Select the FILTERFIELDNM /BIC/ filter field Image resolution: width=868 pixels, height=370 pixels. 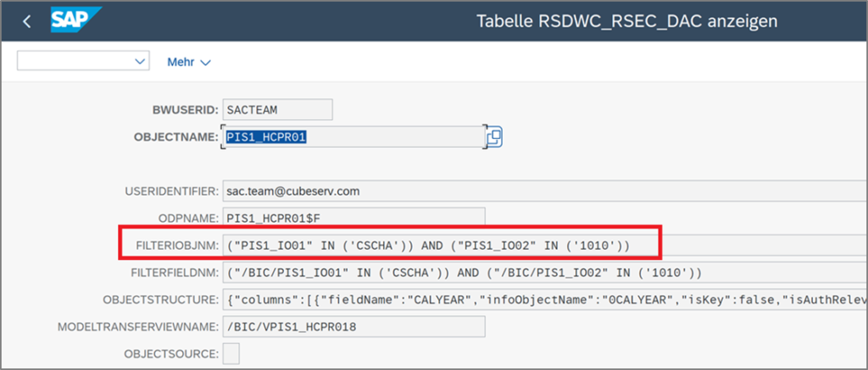545,272
